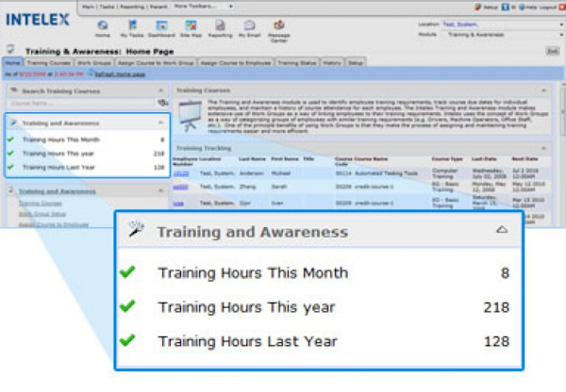This screenshot has height=392, width=566.
Task: Switch to the Work Groups tab
Action: coord(94,63)
